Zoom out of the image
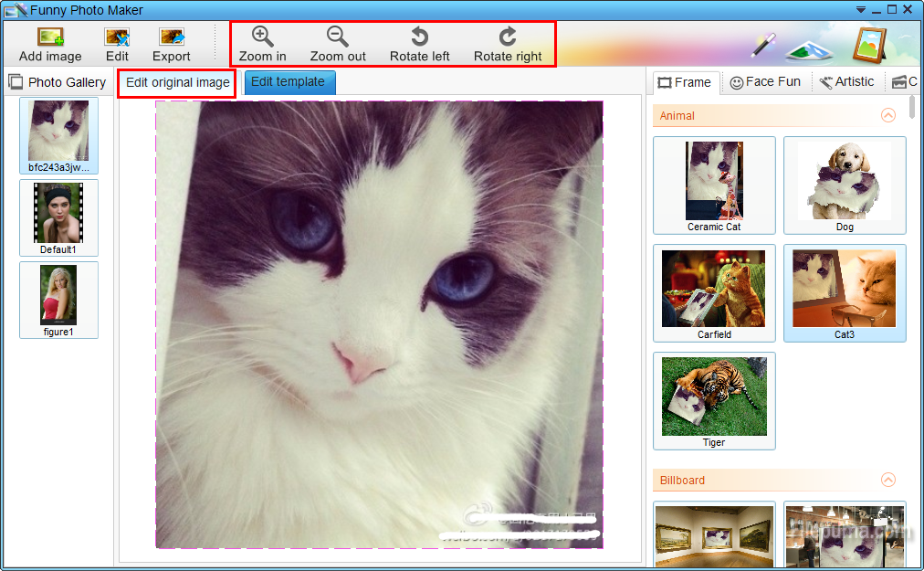 338,44
